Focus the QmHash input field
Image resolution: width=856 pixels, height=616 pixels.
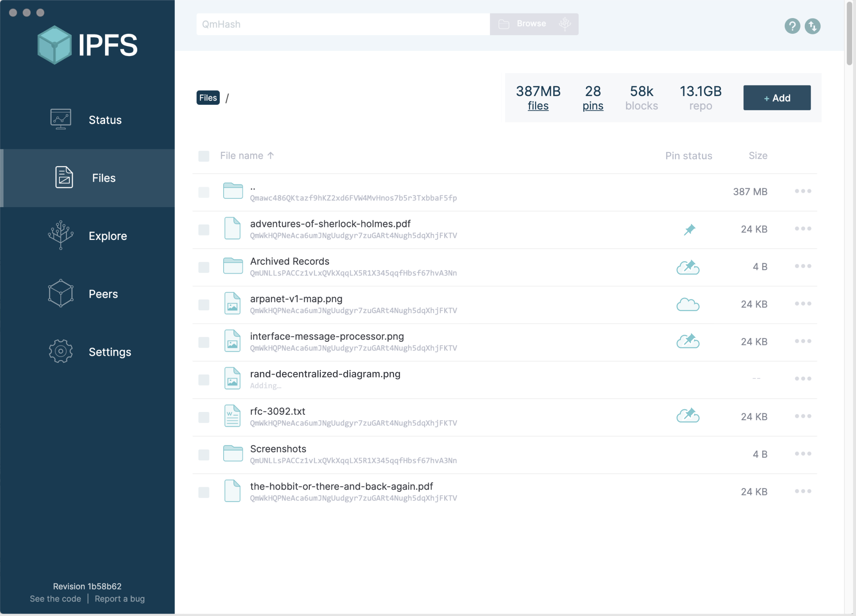point(343,24)
